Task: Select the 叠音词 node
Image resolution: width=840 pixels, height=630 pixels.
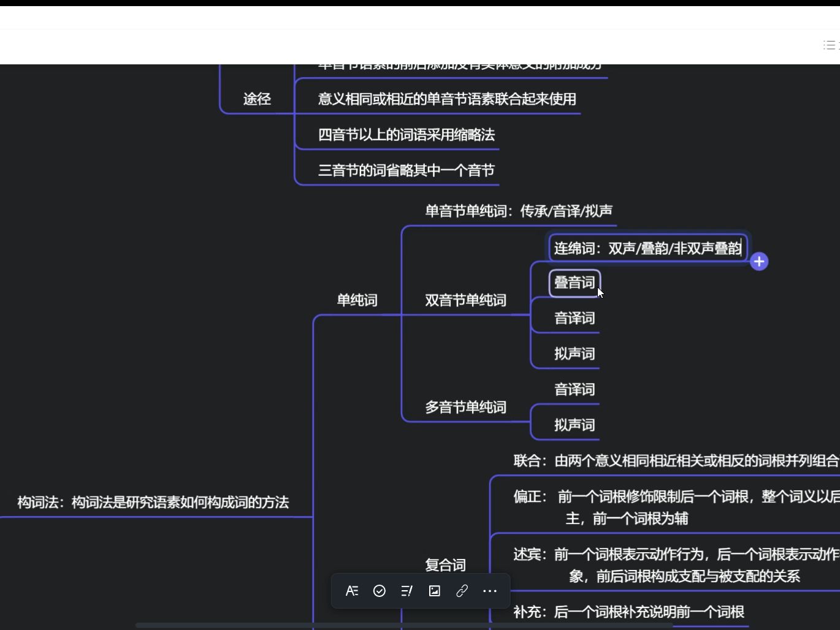Action: [x=575, y=283]
